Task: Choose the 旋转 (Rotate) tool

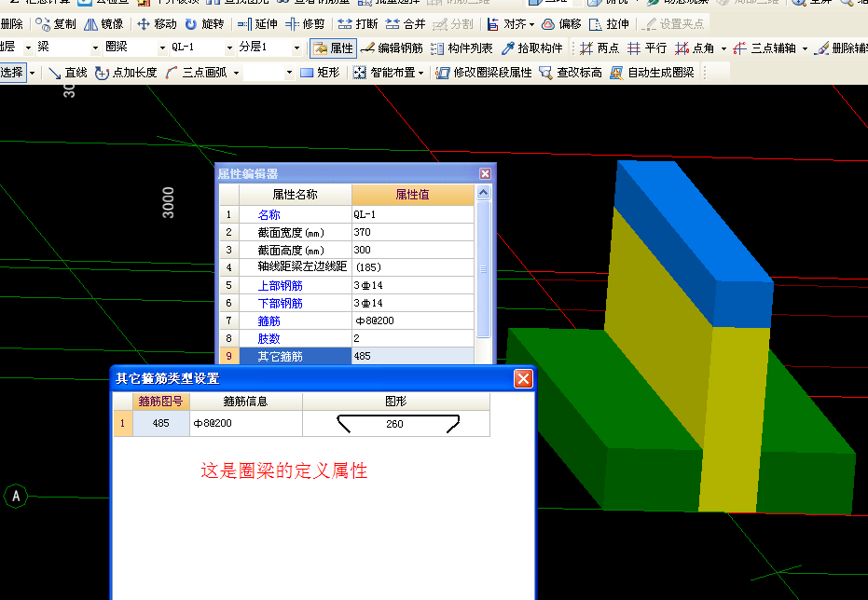Action: [x=204, y=24]
